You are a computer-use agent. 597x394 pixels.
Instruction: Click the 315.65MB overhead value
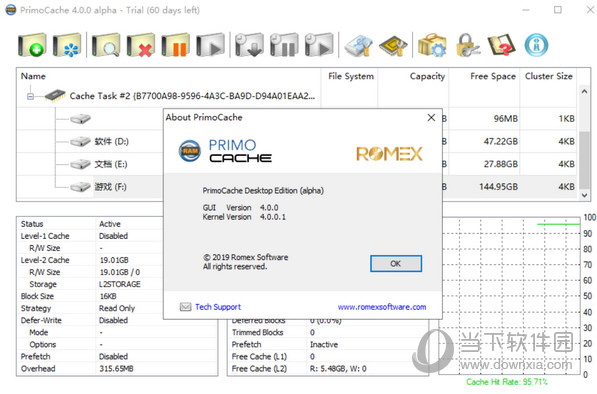[x=116, y=368]
